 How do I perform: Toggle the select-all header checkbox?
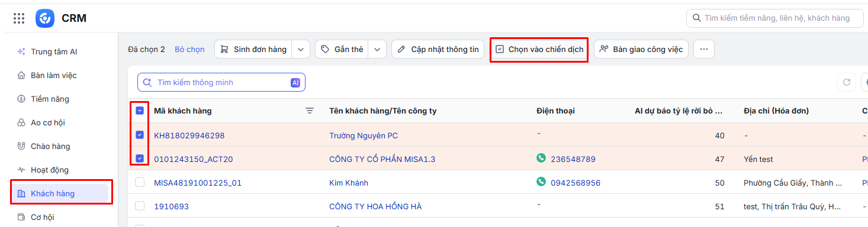point(140,111)
